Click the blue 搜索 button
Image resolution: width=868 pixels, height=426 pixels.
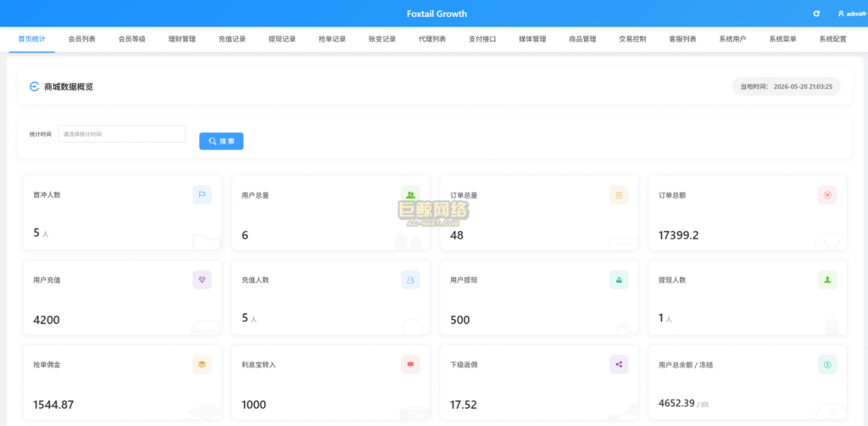point(221,141)
